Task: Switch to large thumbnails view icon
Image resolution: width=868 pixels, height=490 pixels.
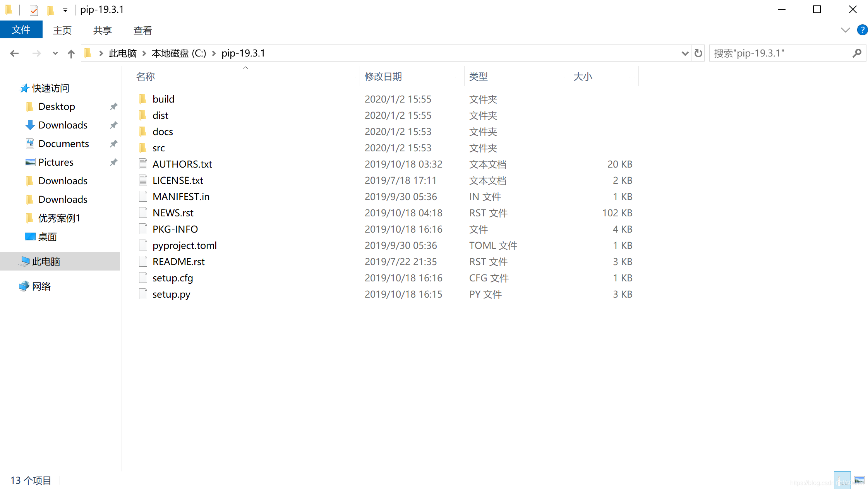Action: click(x=859, y=480)
